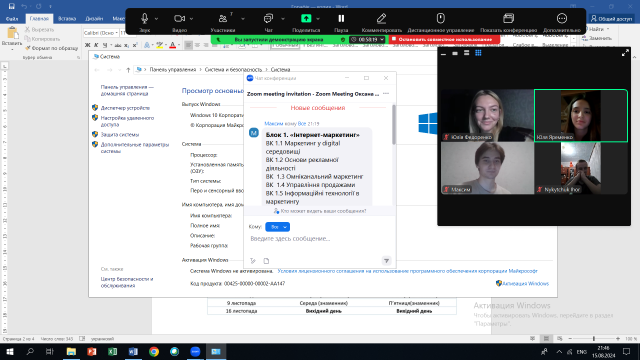
Task: Click Панель управления in address breadcrumb
Action: click(x=173, y=70)
